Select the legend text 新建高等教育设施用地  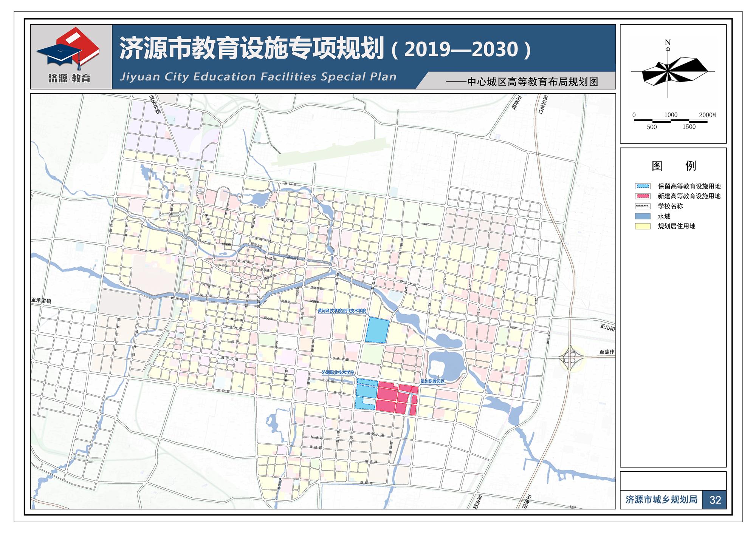pyautogui.click(x=689, y=196)
